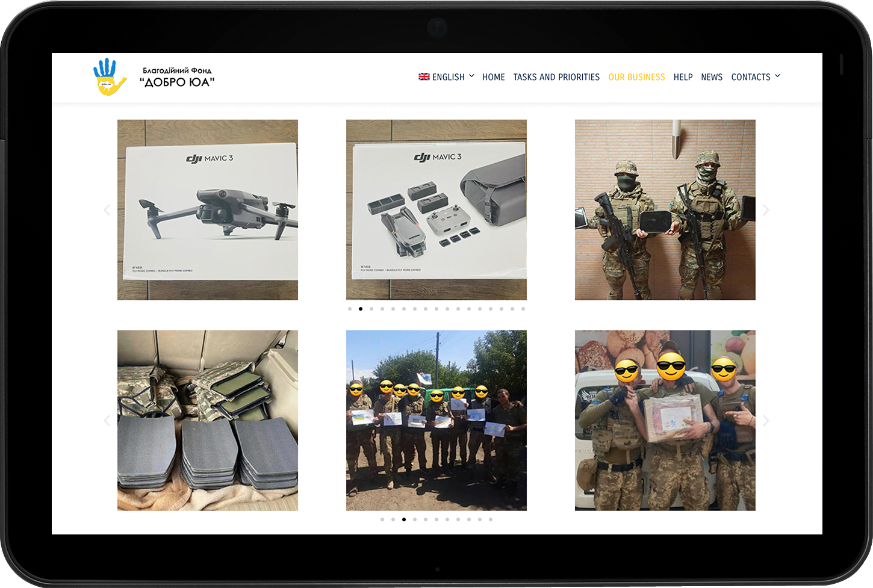Image resolution: width=873 pixels, height=588 pixels.
Task: Go to next slide in upper carousel
Action: coord(766,210)
